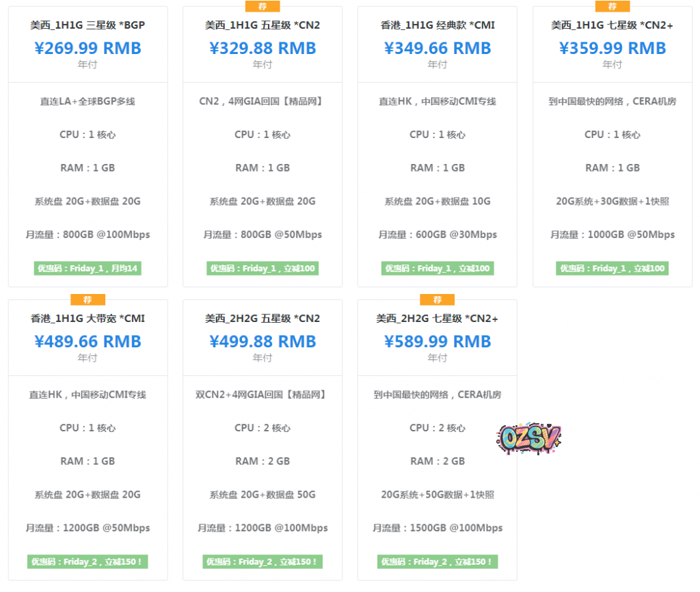Screen dimensions: 700x592
Task: Click the 荐 badge above 美西_1H1G 五星级 *CN2
Action: (262, 6)
